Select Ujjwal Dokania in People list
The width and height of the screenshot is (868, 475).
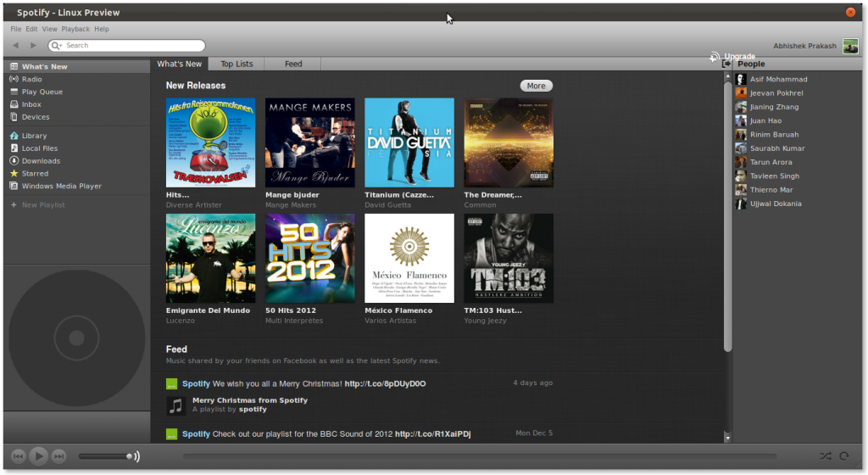click(x=797, y=204)
